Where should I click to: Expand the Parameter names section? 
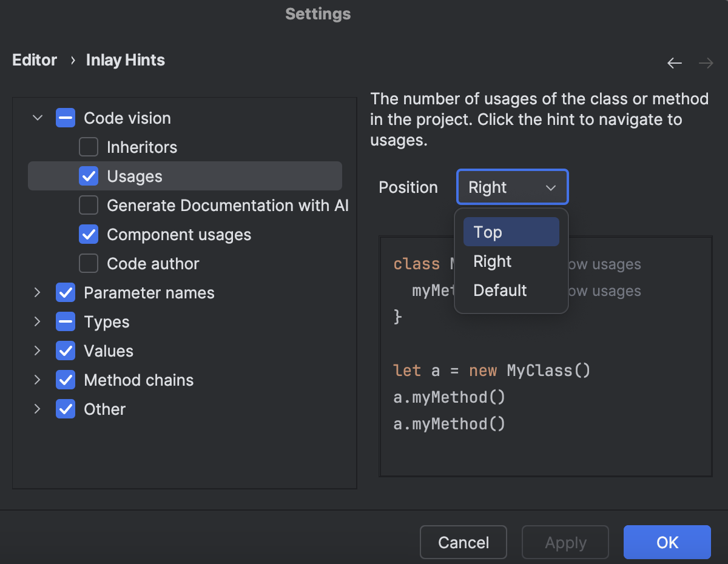37,292
